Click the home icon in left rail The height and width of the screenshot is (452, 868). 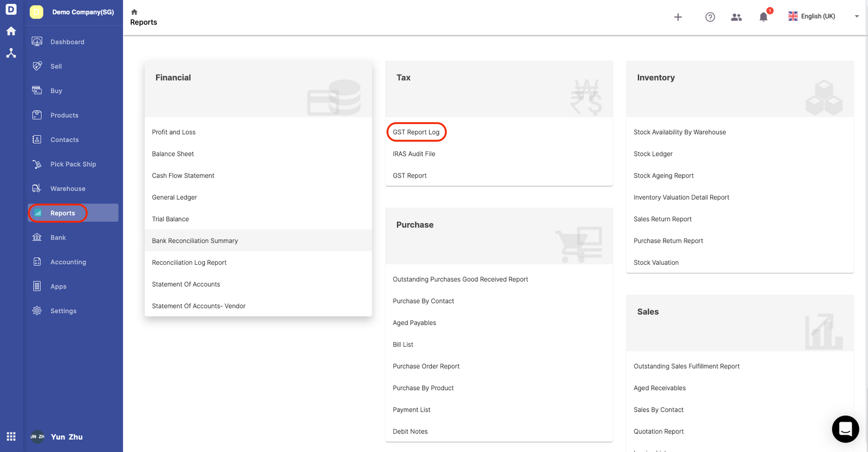11,31
